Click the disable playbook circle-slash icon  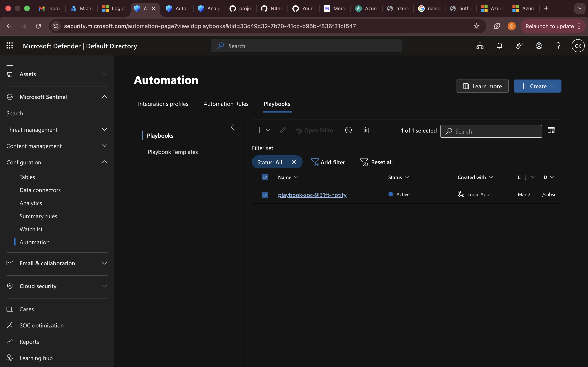tap(348, 130)
